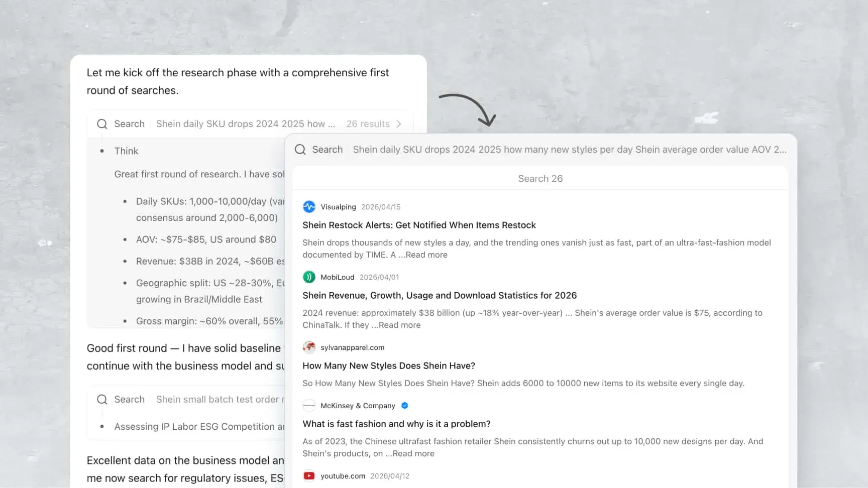Image resolution: width=868 pixels, height=488 pixels.
Task: Select the 'Think' step row
Action: tap(126, 151)
